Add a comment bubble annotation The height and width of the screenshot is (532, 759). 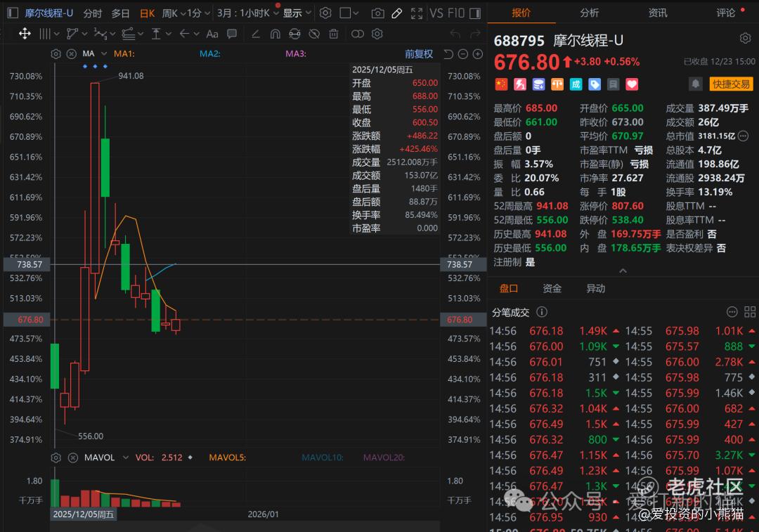coord(232,34)
